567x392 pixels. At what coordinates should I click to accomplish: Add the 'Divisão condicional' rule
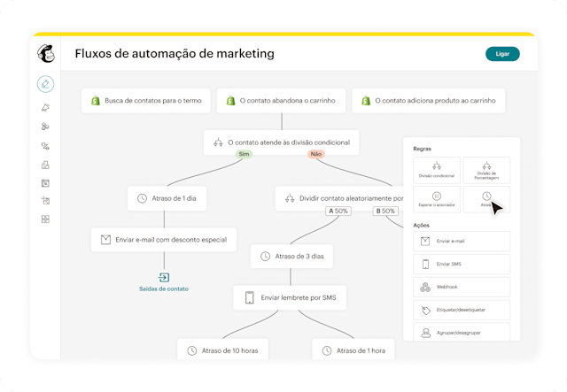click(436, 170)
